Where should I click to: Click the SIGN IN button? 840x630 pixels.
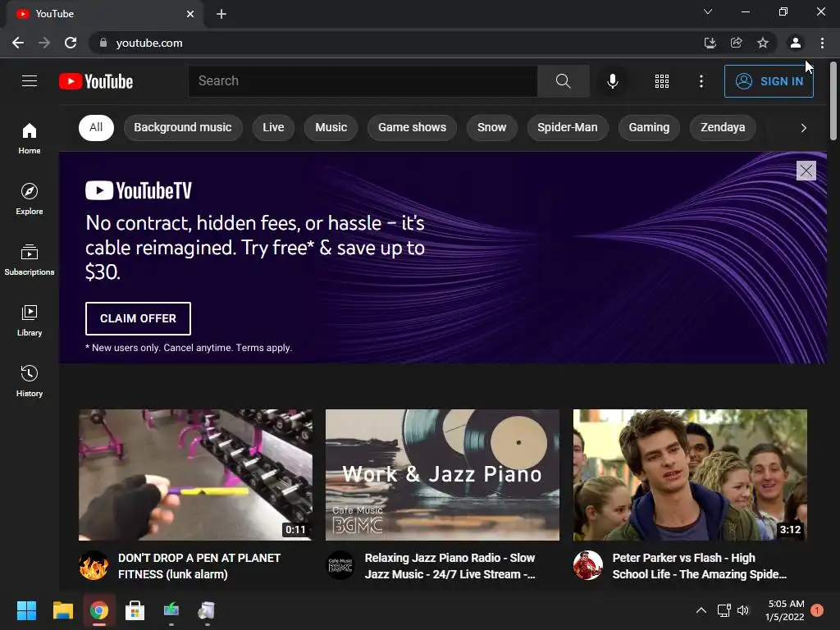click(769, 81)
